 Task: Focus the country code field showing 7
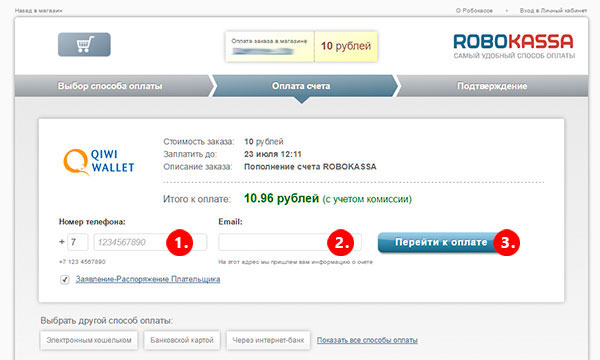(78, 242)
